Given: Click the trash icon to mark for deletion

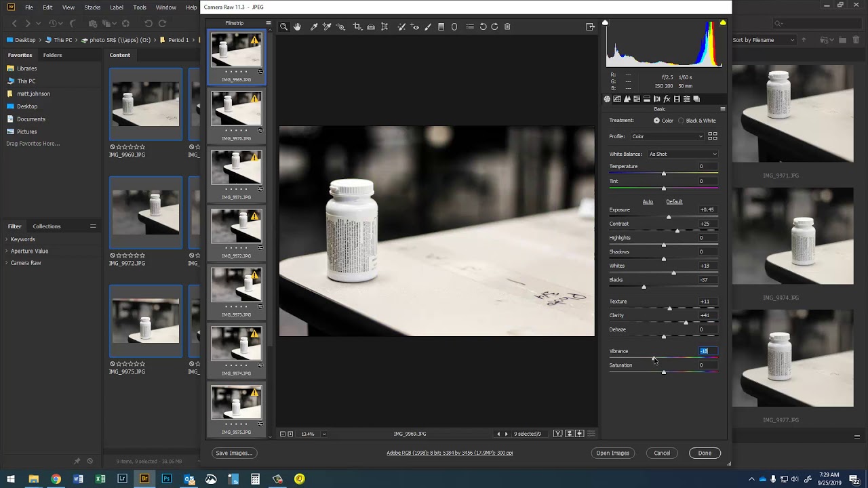Looking at the screenshot, I should pyautogui.click(x=507, y=26).
